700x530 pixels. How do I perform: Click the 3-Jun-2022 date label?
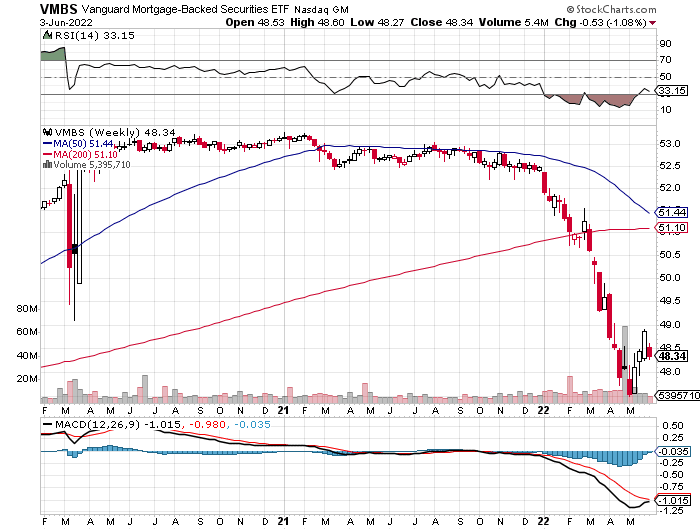click(x=66, y=22)
